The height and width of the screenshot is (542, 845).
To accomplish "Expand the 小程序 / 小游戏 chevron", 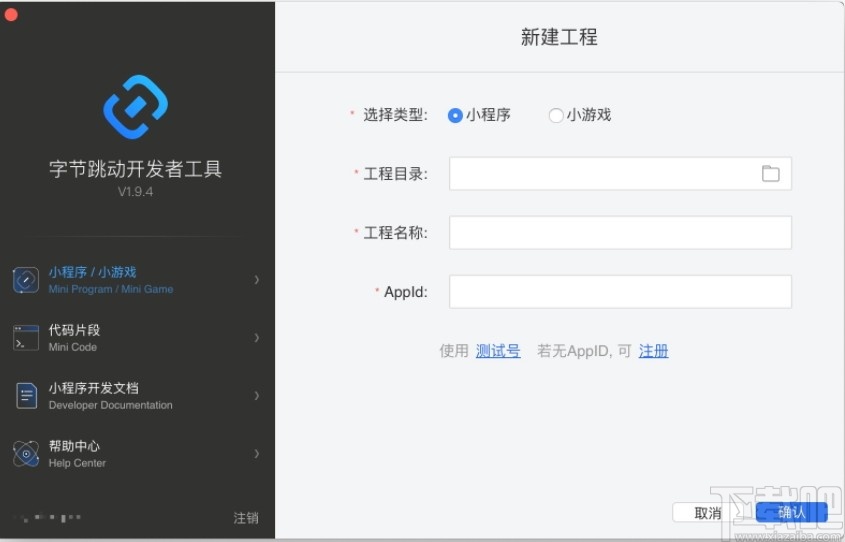I will point(257,280).
